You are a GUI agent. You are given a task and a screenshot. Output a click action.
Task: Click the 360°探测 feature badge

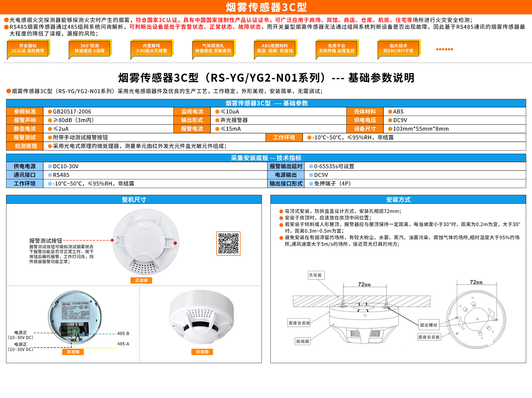click(89, 48)
